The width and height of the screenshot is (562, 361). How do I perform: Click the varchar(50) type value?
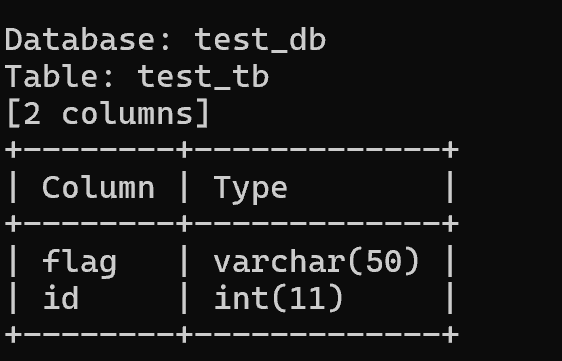(x=316, y=262)
